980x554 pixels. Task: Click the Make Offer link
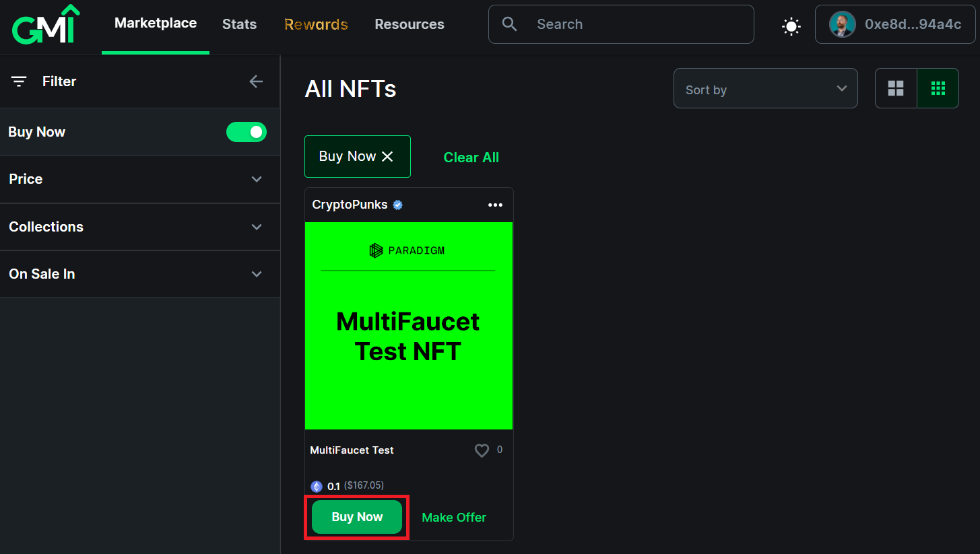point(454,517)
